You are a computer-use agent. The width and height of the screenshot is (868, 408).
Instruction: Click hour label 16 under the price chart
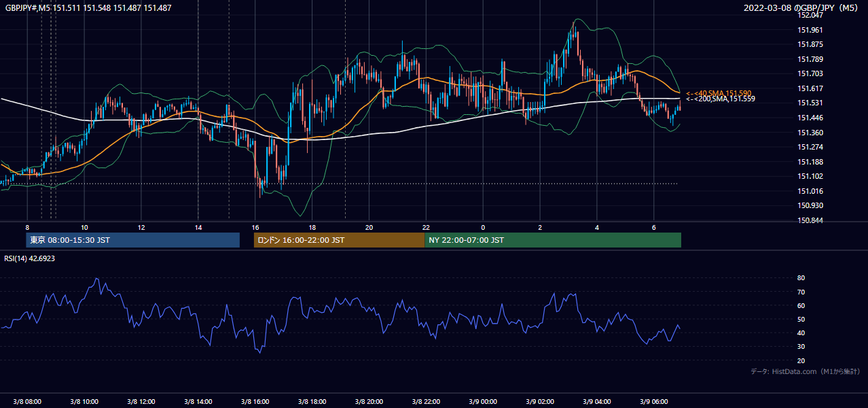point(255,227)
